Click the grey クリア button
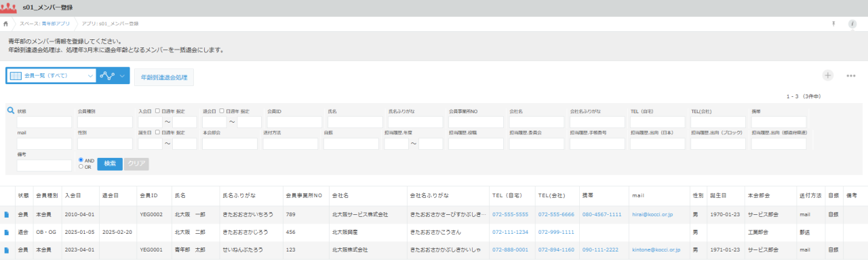This screenshot has width=868, height=261. point(136,163)
